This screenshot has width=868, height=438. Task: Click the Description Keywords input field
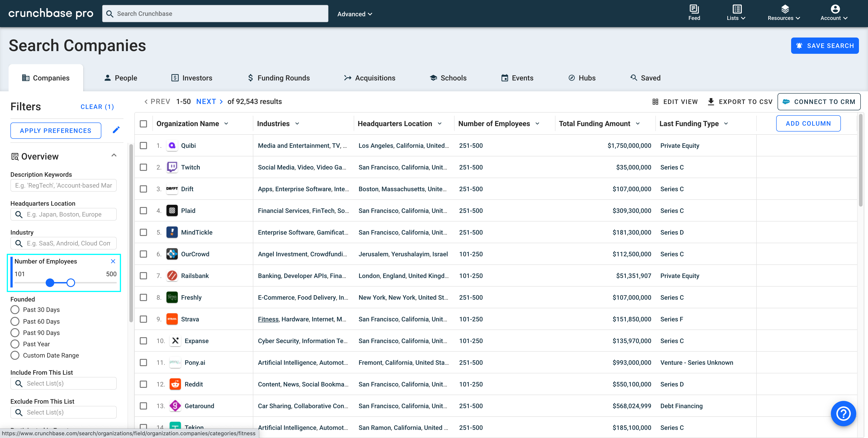[x=63, y=186]
